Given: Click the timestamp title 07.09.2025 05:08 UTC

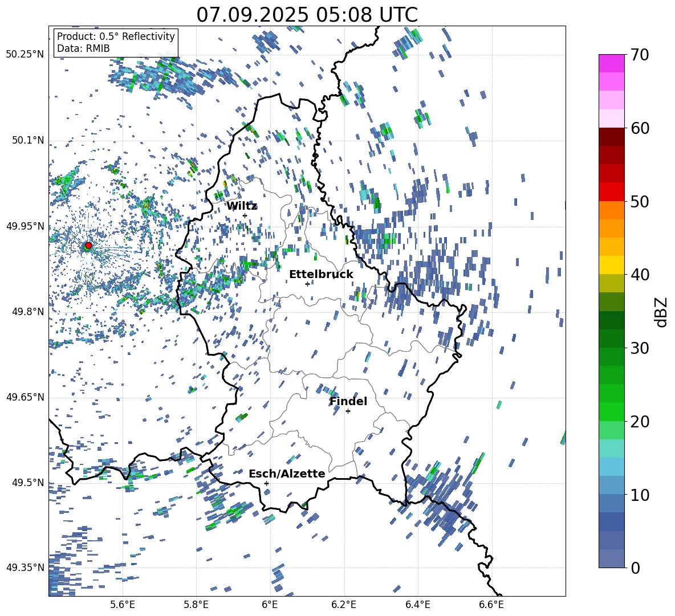Looking at the screenshot, I should pyautogui.click(x=307, y=15).
